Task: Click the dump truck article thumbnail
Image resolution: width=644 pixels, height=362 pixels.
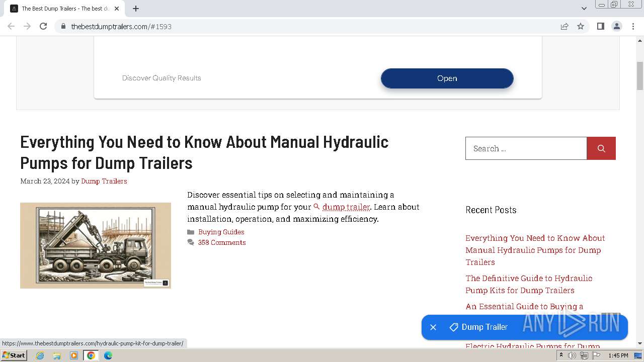Action: [96, 245]
